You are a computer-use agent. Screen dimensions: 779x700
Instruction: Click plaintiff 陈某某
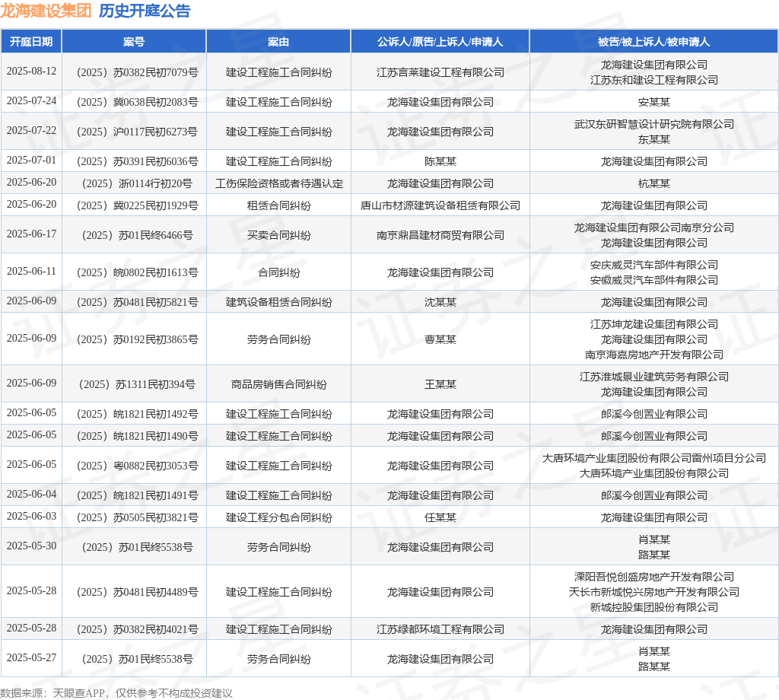coord(440,161)
